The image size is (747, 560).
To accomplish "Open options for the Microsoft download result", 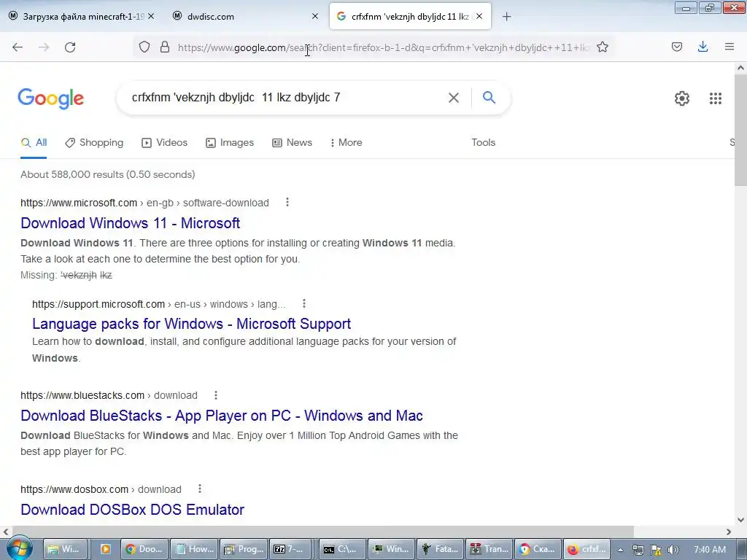I will click(x=287, y=203).
